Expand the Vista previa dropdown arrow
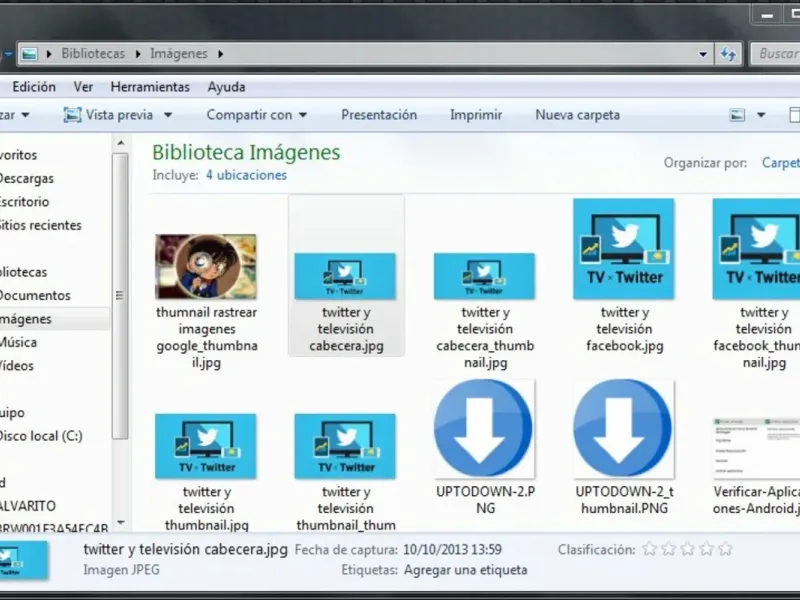Screen dimensions: 800x600 tap(168, 115)
